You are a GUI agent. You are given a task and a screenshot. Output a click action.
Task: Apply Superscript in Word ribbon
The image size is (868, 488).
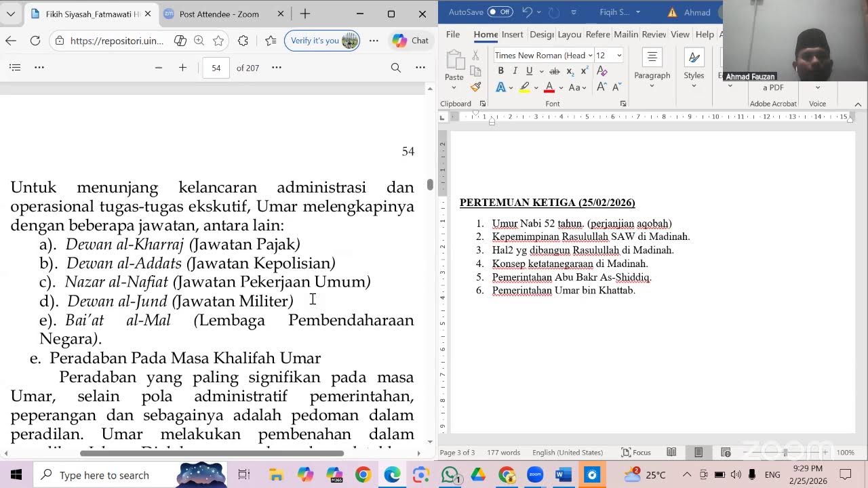click(584, 71)
